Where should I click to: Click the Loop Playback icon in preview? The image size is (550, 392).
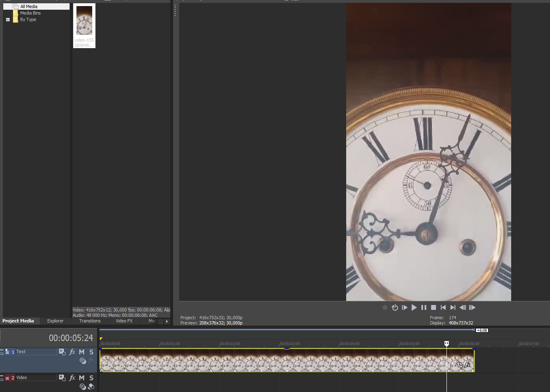(395, 307)
